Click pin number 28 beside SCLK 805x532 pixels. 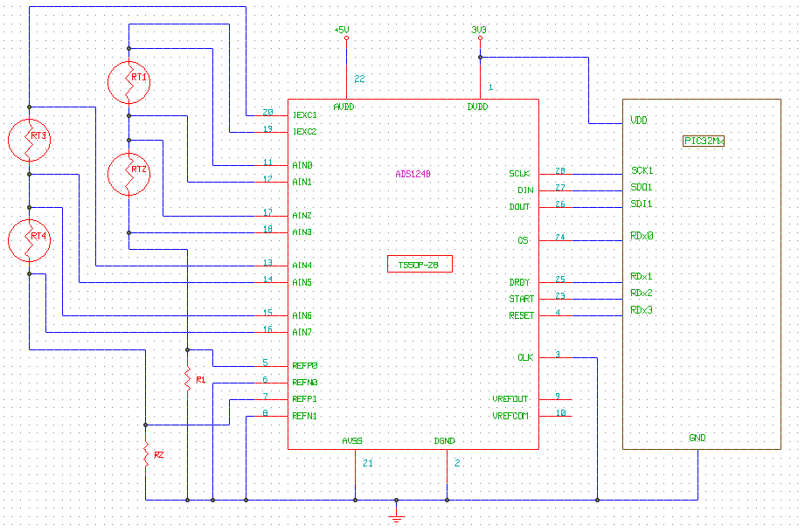560,171
